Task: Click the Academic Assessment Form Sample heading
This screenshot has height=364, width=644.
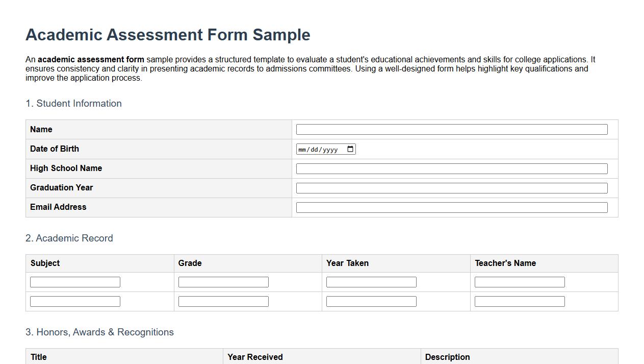Action: coord(168,35)
